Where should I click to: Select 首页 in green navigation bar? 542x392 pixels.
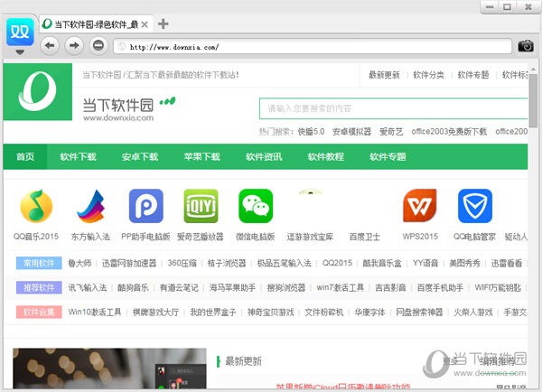coord(25,157)
